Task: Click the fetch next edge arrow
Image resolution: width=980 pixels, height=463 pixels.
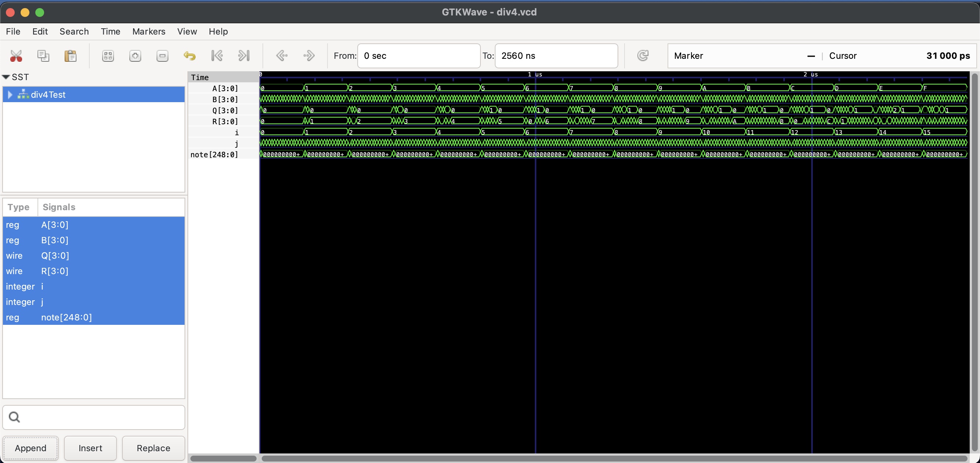Action: coord(309,55)
